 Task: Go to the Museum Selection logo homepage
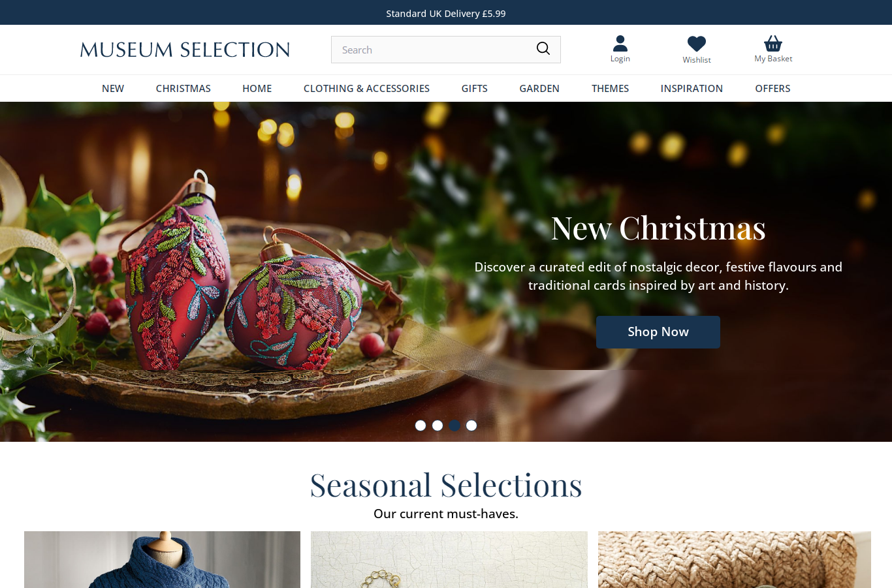(x=185, y=50)
